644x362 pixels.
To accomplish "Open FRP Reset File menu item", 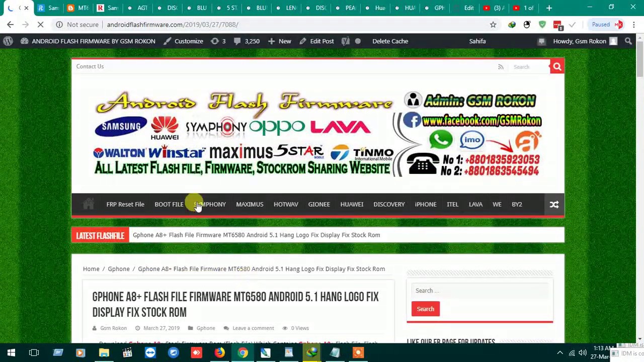I will (x=125, y=204).
